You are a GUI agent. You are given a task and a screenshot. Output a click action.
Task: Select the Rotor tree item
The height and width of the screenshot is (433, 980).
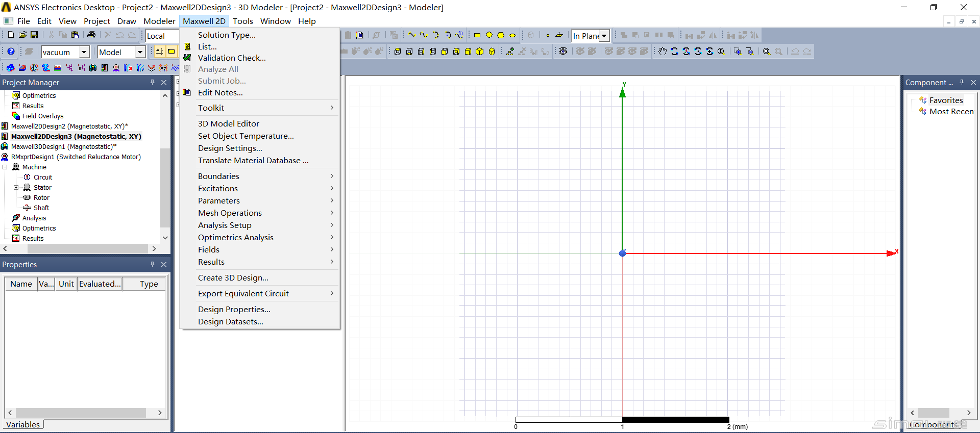41,197
